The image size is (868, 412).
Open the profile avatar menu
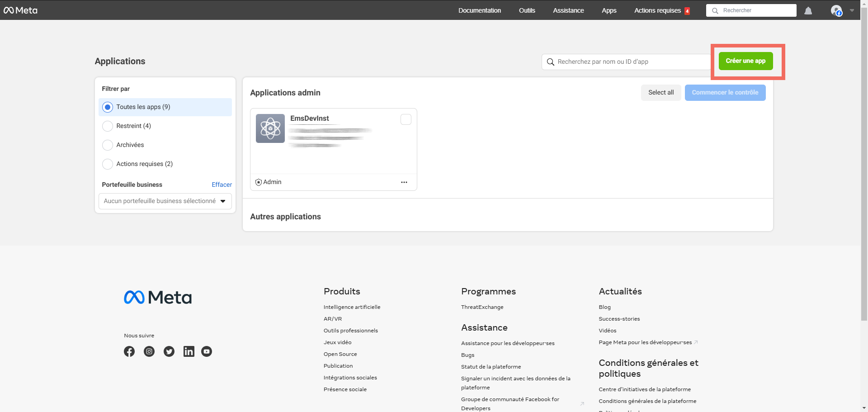(x=836, y=10)
